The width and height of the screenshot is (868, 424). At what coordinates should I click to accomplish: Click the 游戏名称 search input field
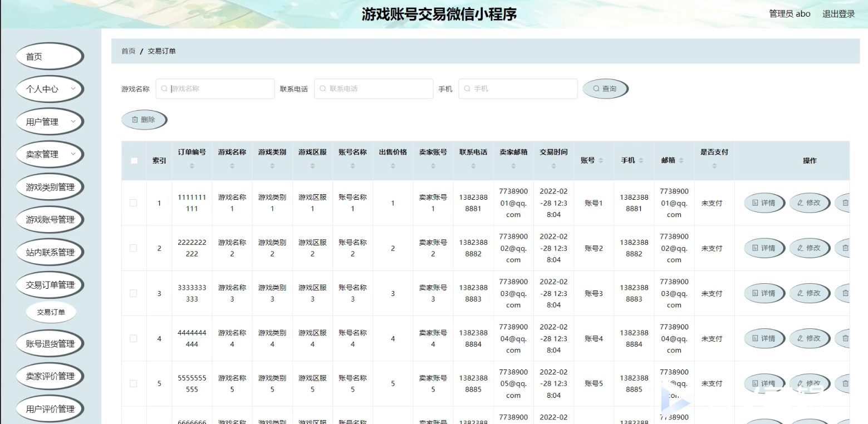coord(215,89)
